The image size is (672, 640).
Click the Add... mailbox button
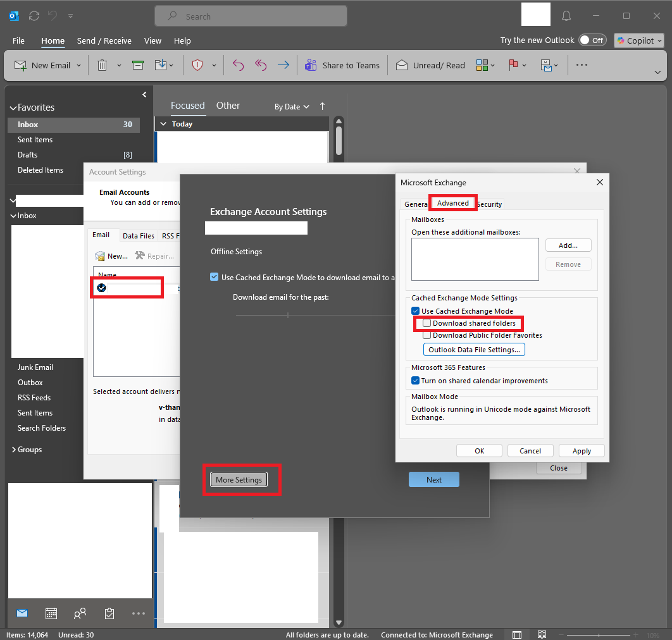click(568, 245)
